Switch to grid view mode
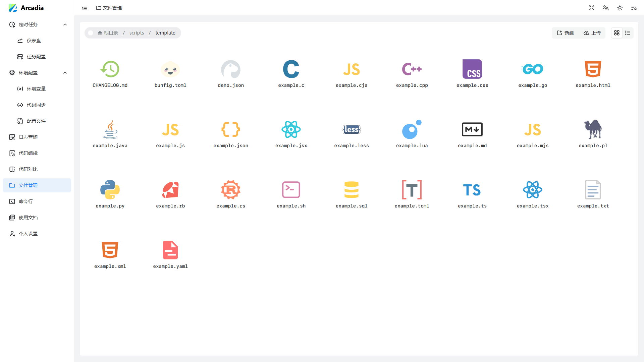The height and width of the screenshot is (362, 644). pyautogui.click(x=617, y=33)
